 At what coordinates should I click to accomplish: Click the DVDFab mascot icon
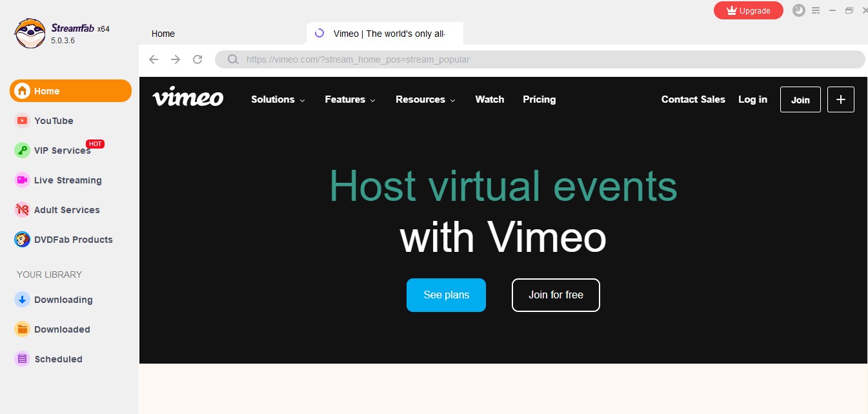click(x=23, y=240)
